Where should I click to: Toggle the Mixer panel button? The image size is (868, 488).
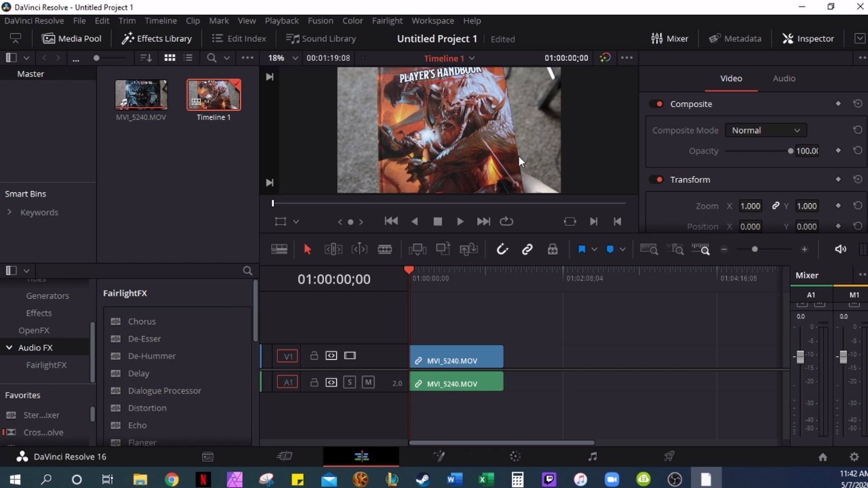(670, 39)
